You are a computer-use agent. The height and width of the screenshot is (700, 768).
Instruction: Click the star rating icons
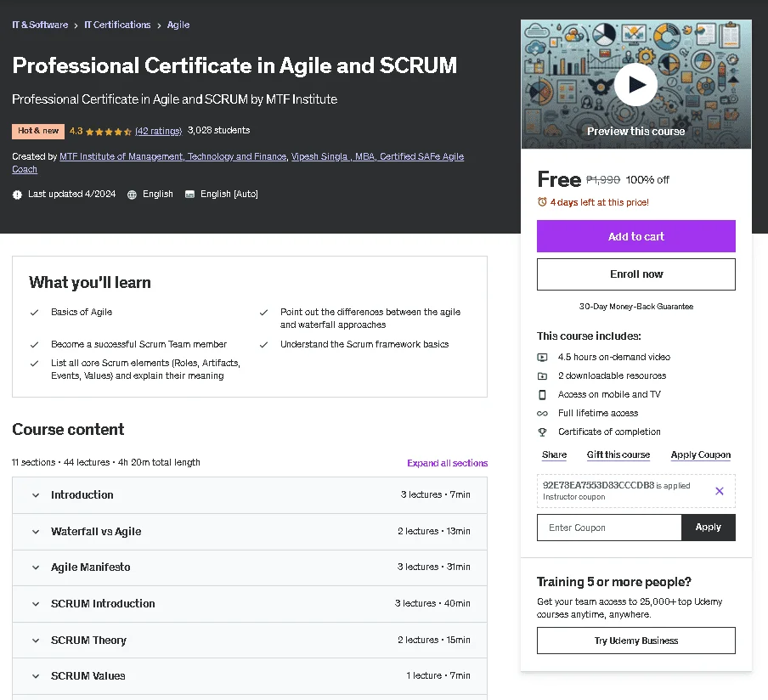(108, 132)
